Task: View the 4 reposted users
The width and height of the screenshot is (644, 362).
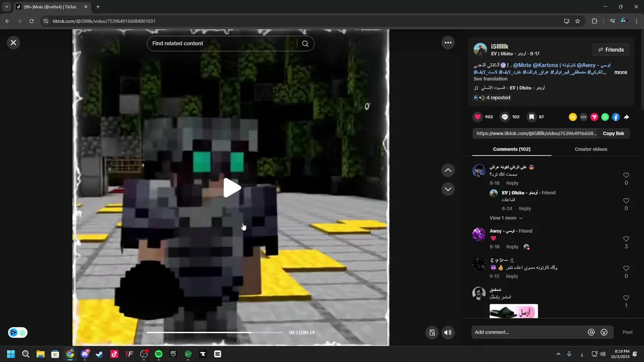Action: tap(492, 98)
